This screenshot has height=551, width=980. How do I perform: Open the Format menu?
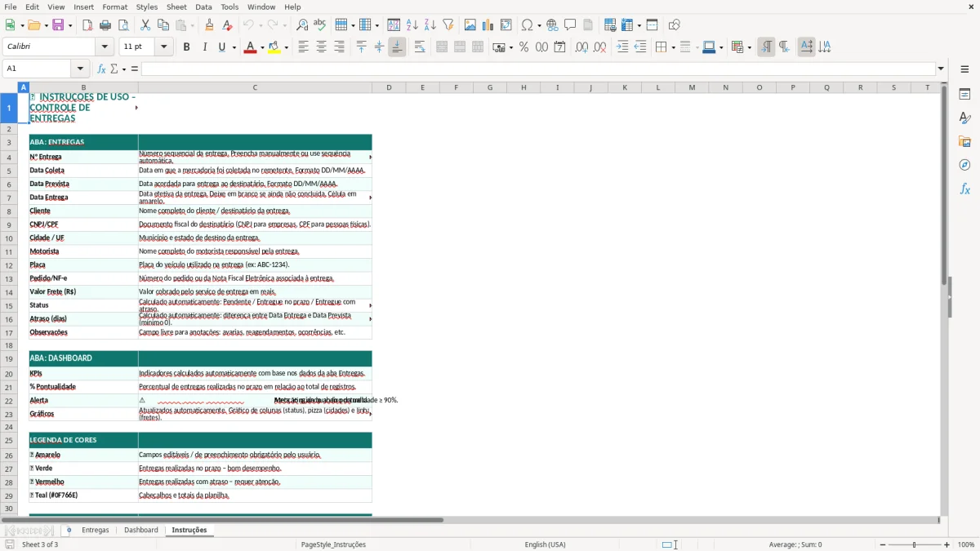[114, 7]
